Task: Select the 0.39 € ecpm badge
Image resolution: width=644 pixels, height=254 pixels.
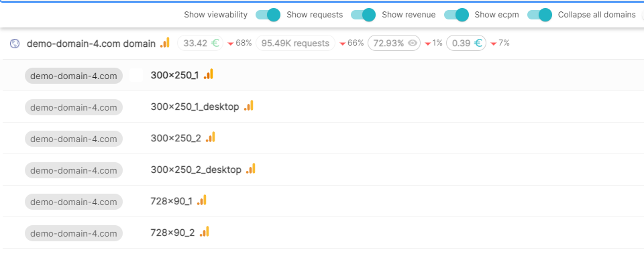Action: pos(466,43)
